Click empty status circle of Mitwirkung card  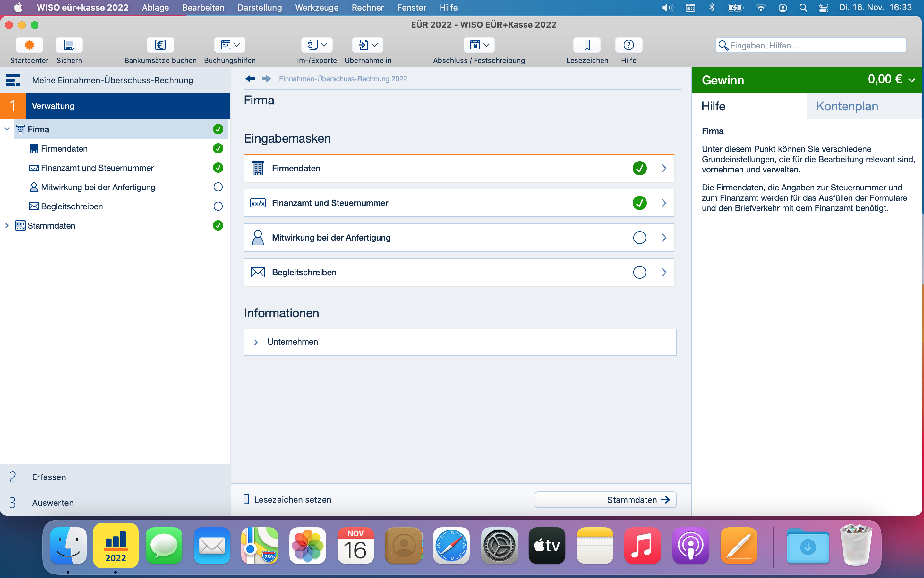click(x=639, y=238)
